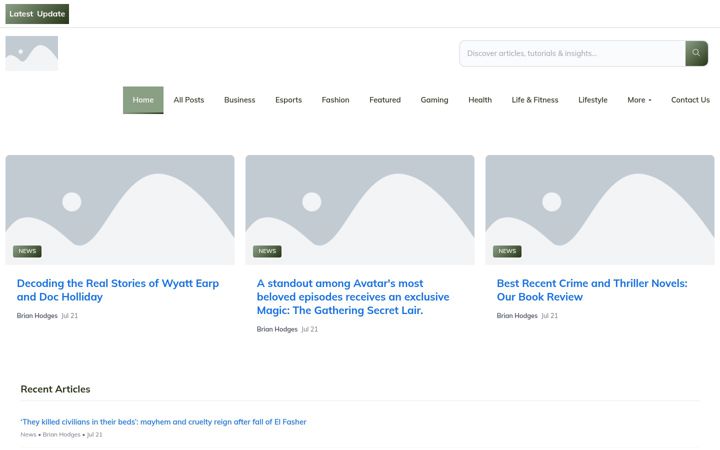Viewport: 720px width, 450px height.
Task: Click the search articles input field
Action: point(572,53)
